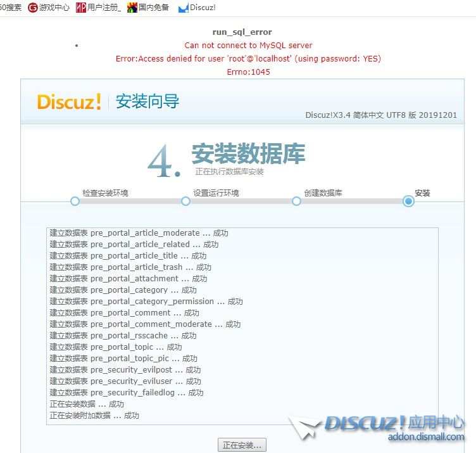The width and height of the screenshot is (476, 453).
Task: Open the 用户注册_ bookmark icon
Action: tap(81, 8)
